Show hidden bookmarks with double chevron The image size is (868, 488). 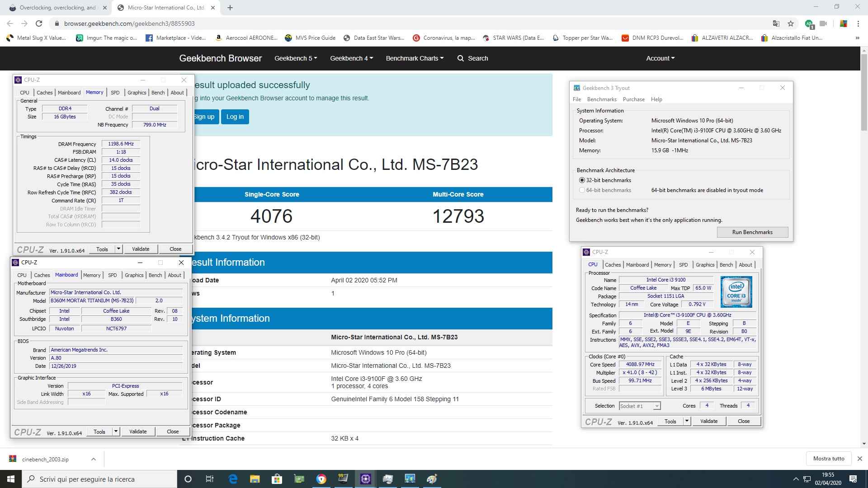858,38
